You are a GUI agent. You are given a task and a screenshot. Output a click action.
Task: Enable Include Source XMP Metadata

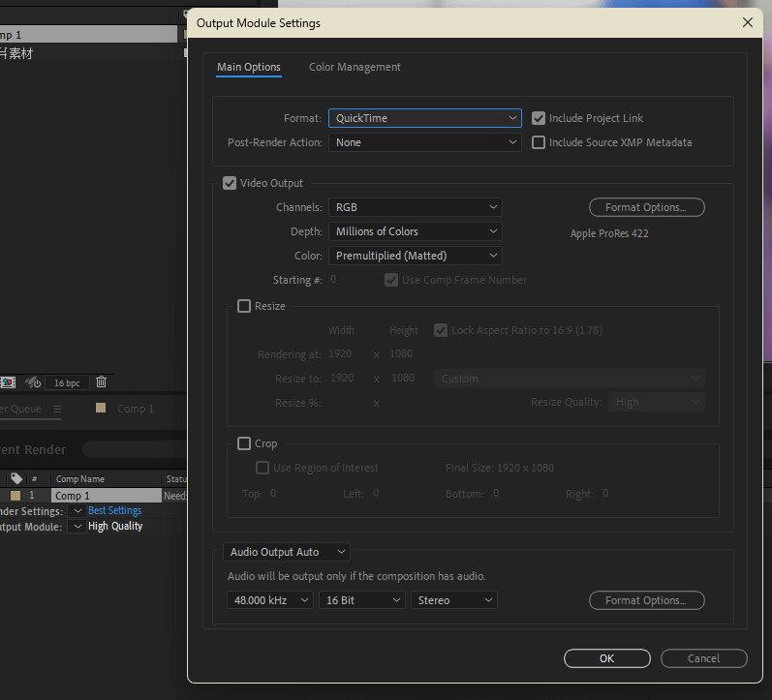[539, 142]
